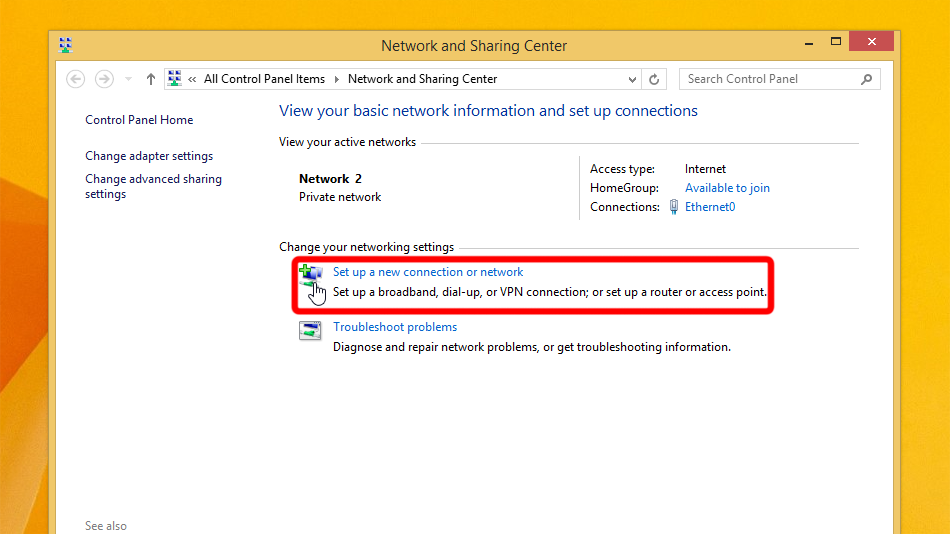Click the Troubleshoot problems icon
Viewport: 950px width, 534px height.
pos(311,330)
